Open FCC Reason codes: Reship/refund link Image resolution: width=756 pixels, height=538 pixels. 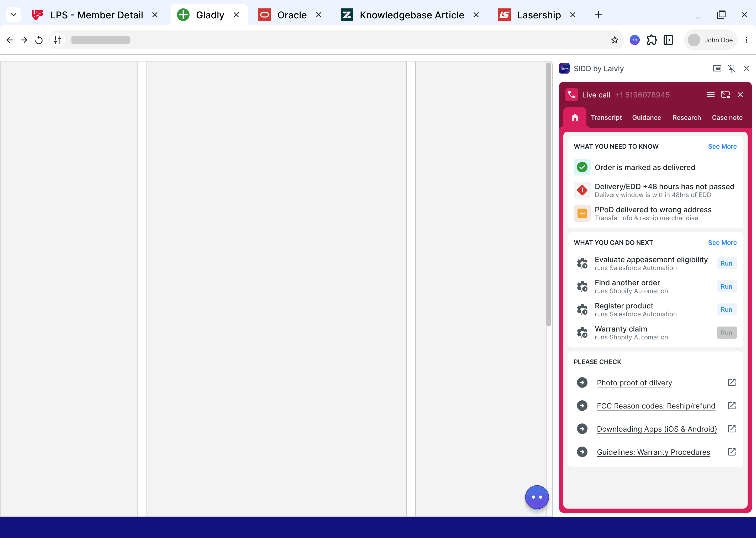click(656, 406)
